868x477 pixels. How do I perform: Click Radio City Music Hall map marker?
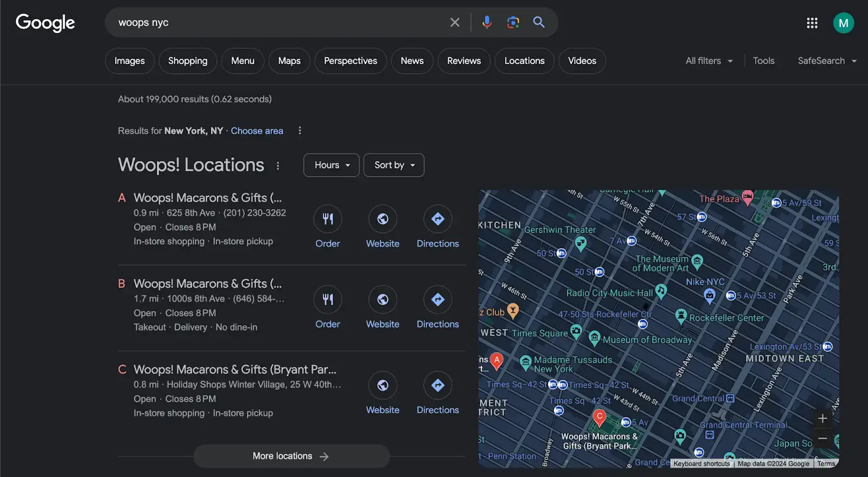(661, 292)
